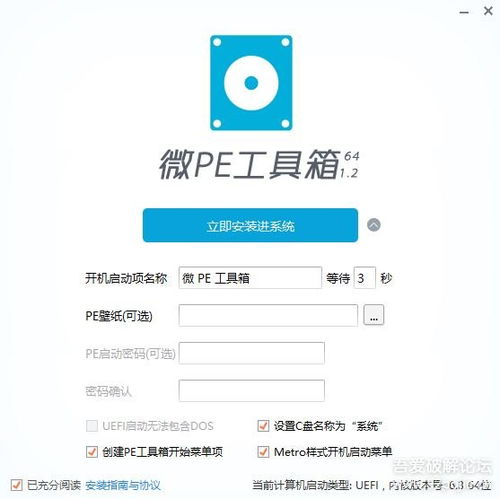Open the installation guide and agreement link
The width and height of the screenshot is (500, 499).
pyautogui.click(x=123, y=485)
